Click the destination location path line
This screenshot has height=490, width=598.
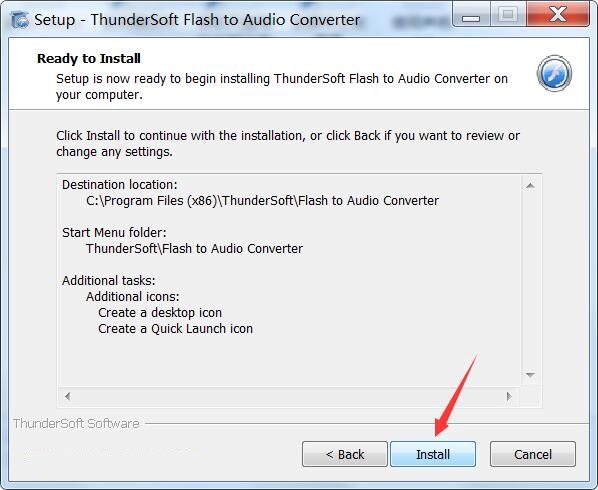(262, 201)
